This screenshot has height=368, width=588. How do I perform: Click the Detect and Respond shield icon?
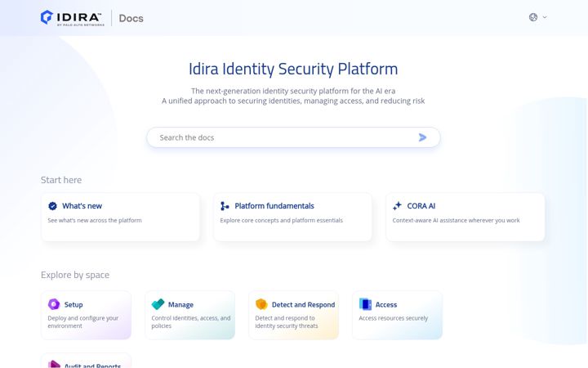(x=261, y=304)
